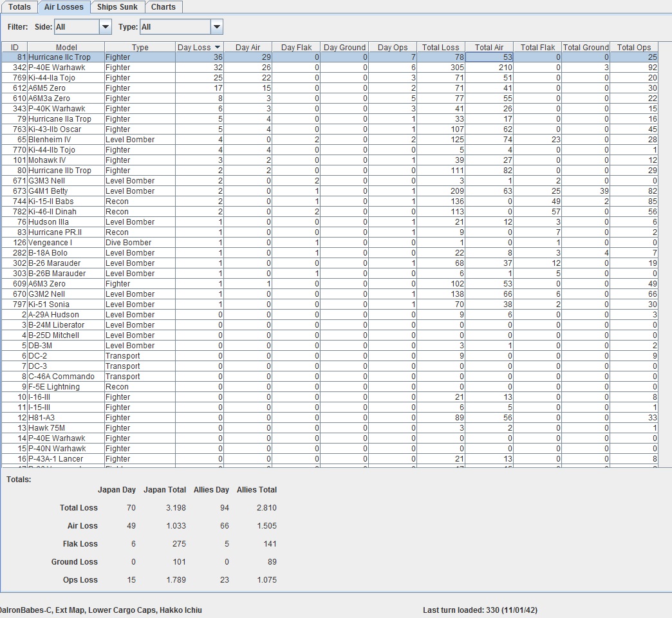The width and height of the screenshot is (672, 618).
Task: Select the A6M3a Zero row
Action: (x=330, y=98)
